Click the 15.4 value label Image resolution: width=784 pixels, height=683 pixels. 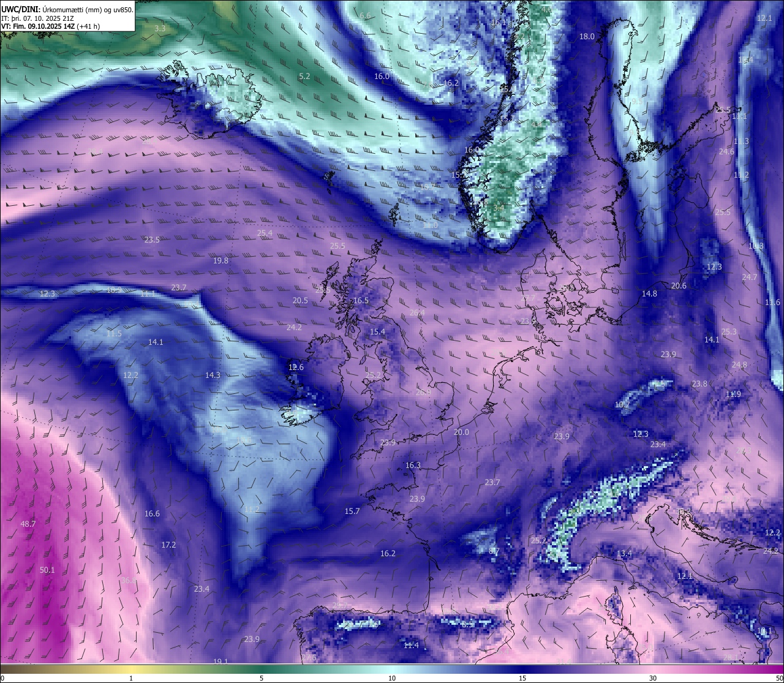pyautogui.click(x=377, y=331)
